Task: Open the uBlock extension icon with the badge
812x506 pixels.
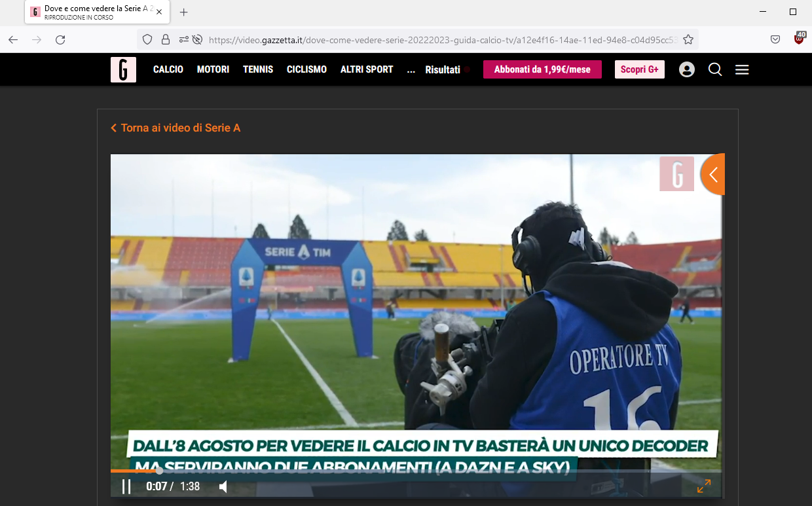Action: pyautogui.click(x=799, y=39)
